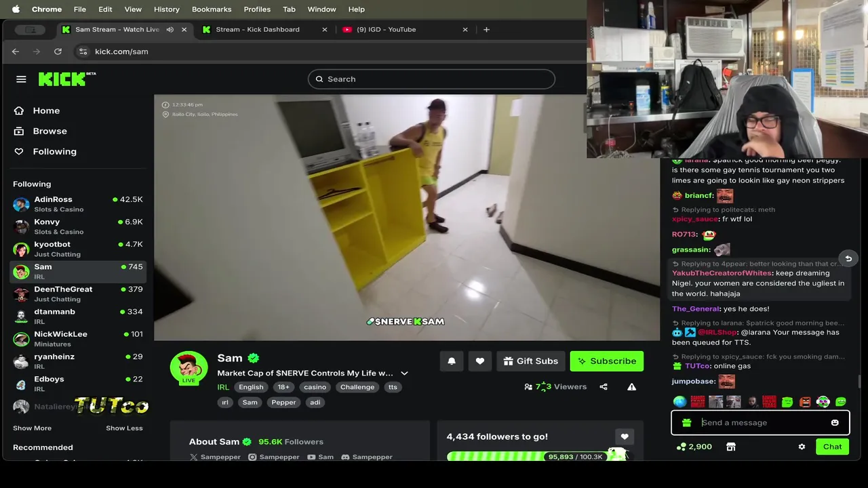Open AdinRoss channel in Following list
The height and width of the screenshot is (488, 868).
(78, 204)
